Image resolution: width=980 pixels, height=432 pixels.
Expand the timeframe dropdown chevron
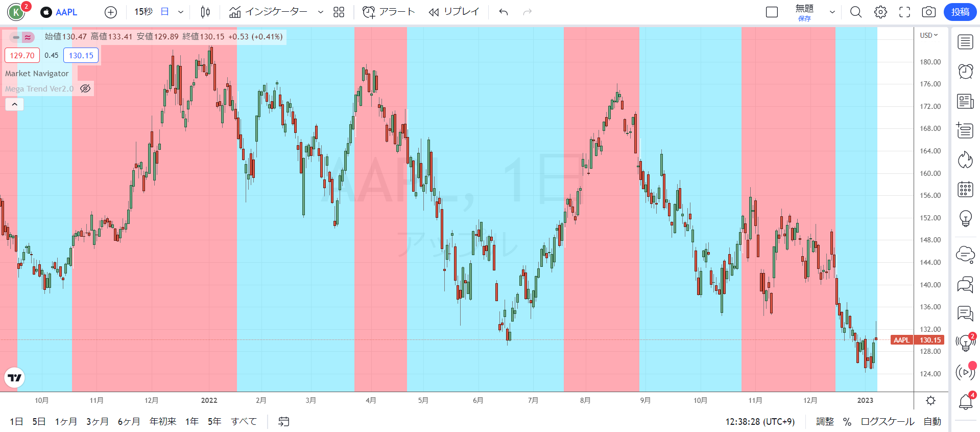coord(180,12)
